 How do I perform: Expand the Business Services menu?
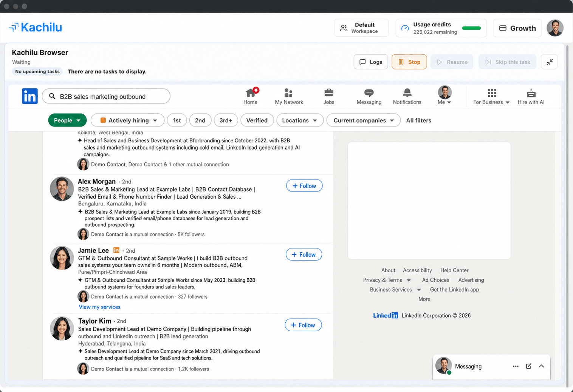tap(395, 290)
